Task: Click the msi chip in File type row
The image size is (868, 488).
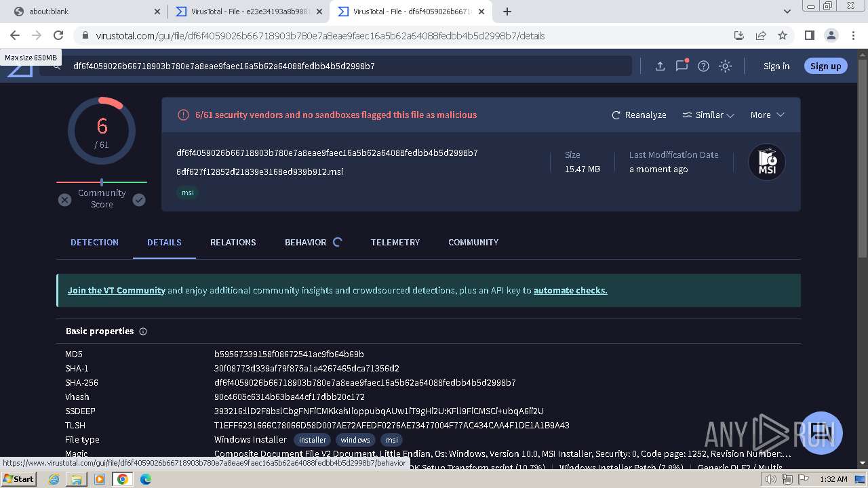Action: coord(392,440)
